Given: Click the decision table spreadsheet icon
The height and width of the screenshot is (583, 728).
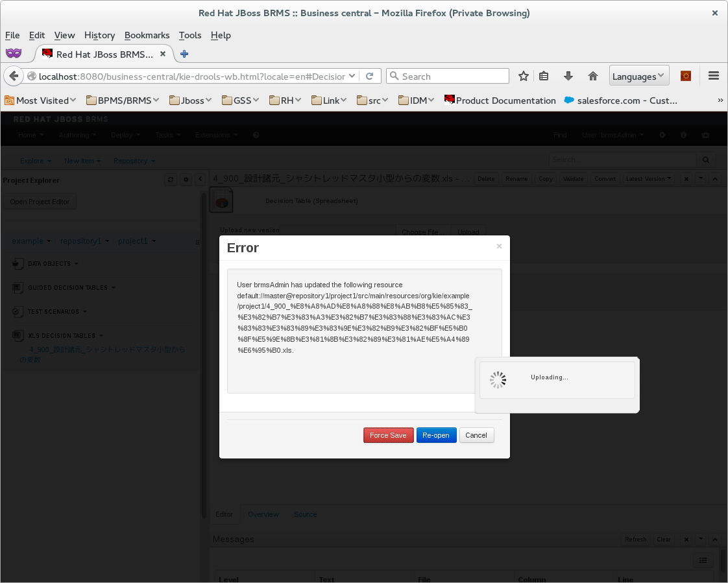Looking at the screenshot, I should coord(221,200).
